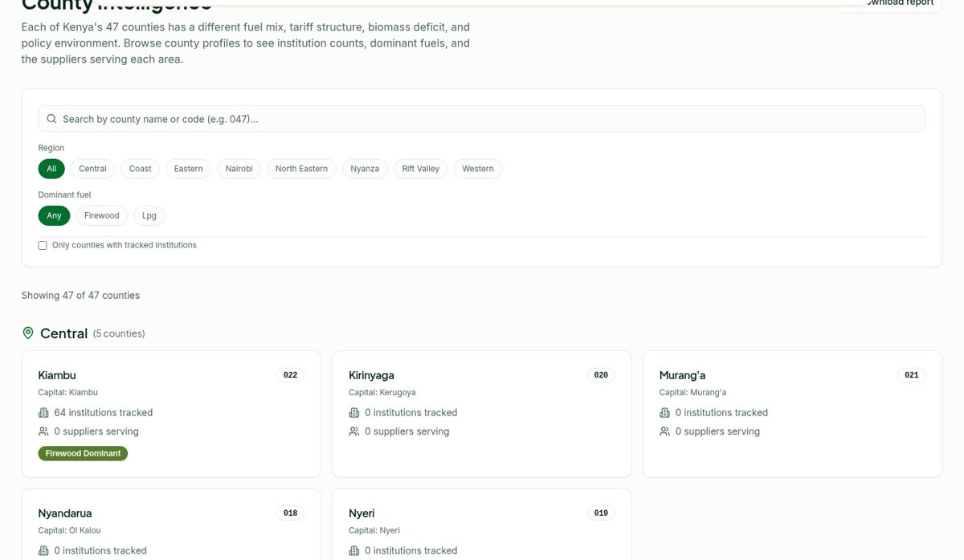Click 'Capital: Kiambu' text
This screenshot has height=560, width=964.
pyautogui.click(x=68, y=392)
